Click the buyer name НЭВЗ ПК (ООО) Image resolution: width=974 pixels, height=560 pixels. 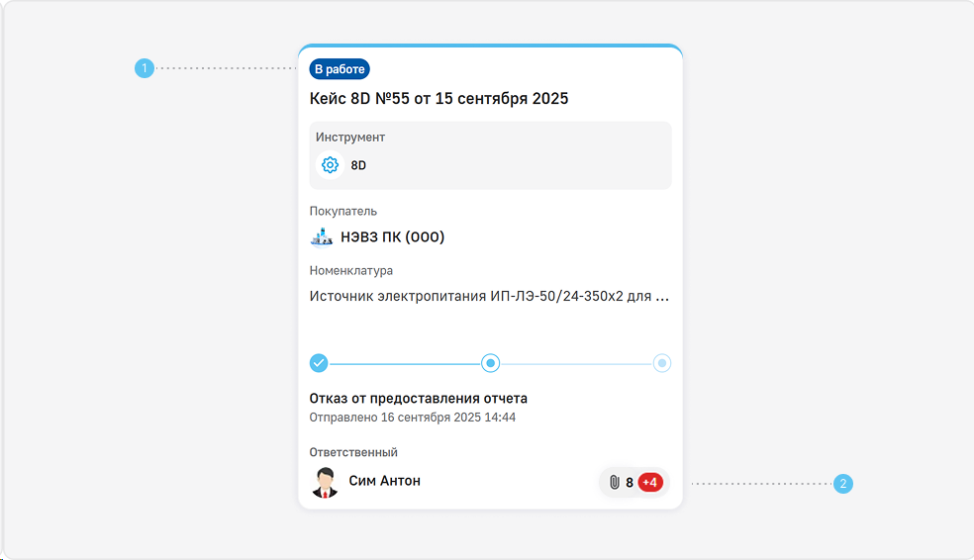click(x=392, y=237)
